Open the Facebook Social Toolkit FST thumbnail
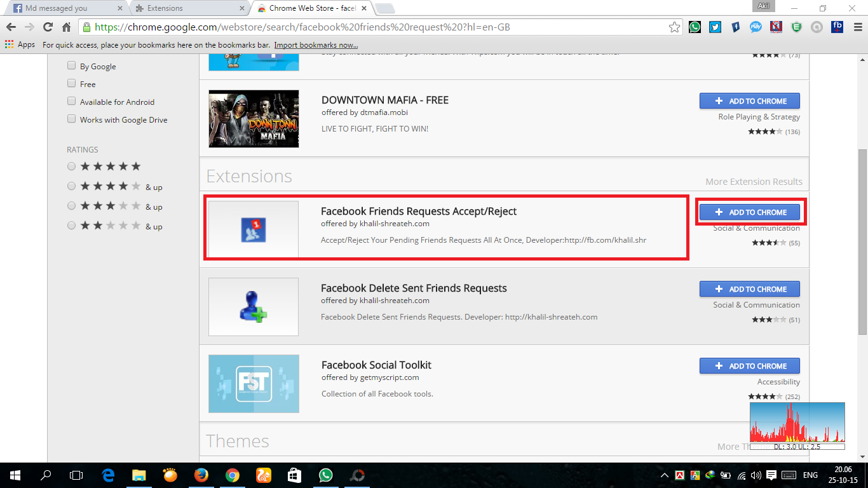The height and width of the screenshot is (488, 868). coord(254,384)
